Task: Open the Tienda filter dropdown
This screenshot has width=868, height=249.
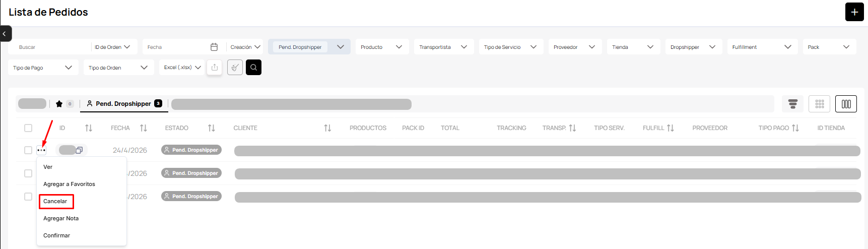Action: click(633, 47)
